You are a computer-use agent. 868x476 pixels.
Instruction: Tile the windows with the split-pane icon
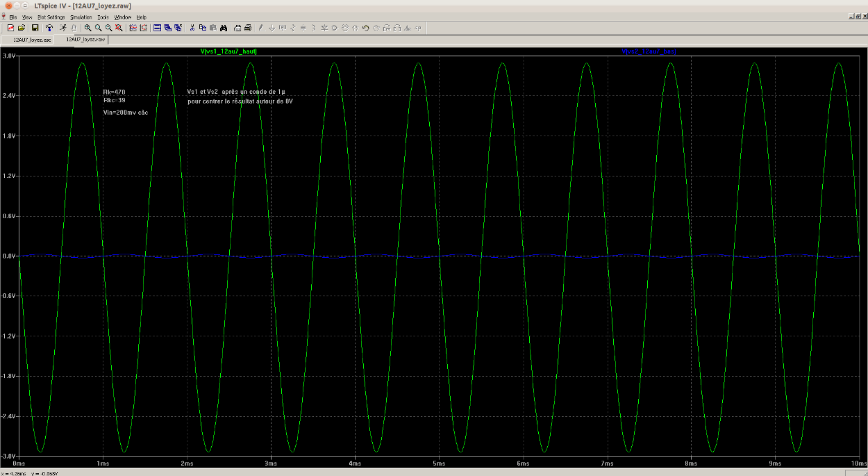tap(157, 28)
